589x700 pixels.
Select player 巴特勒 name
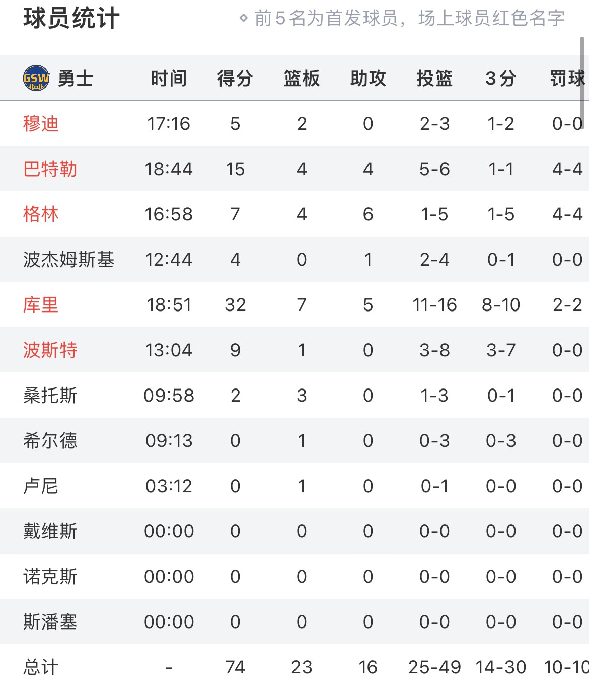tap(50, 169)
